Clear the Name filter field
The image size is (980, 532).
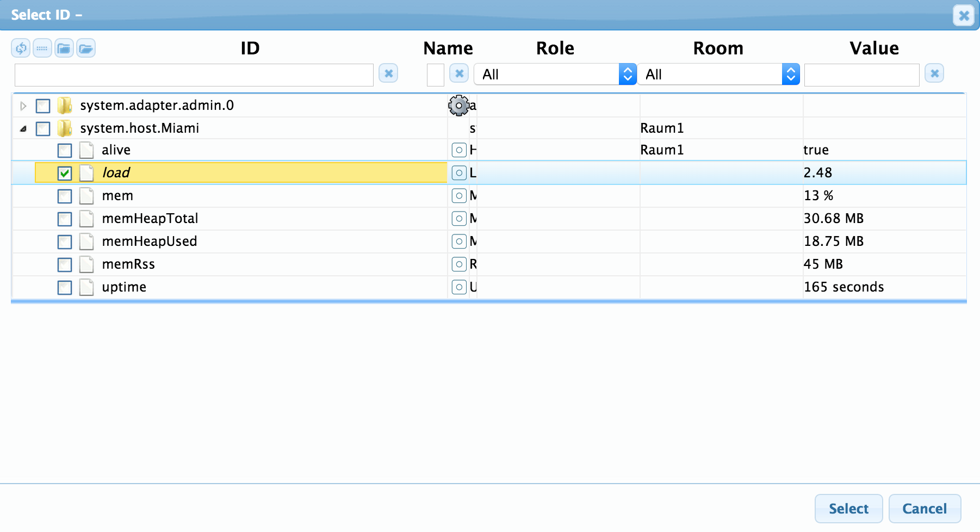pyautogui.click(x=460, y=73)
